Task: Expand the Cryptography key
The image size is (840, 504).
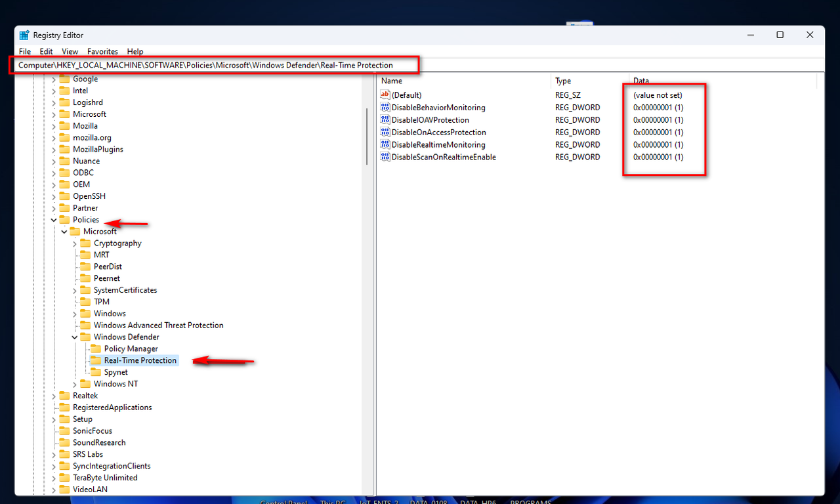Action: (75, 243)
